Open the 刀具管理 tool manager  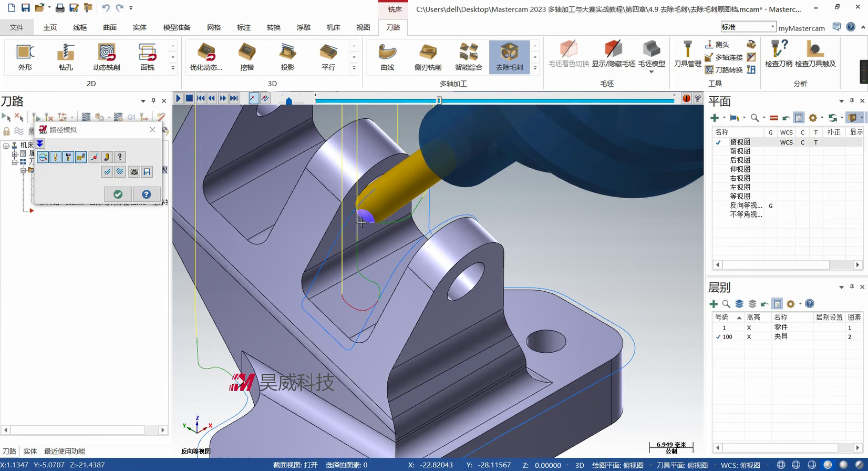(687, 55)
